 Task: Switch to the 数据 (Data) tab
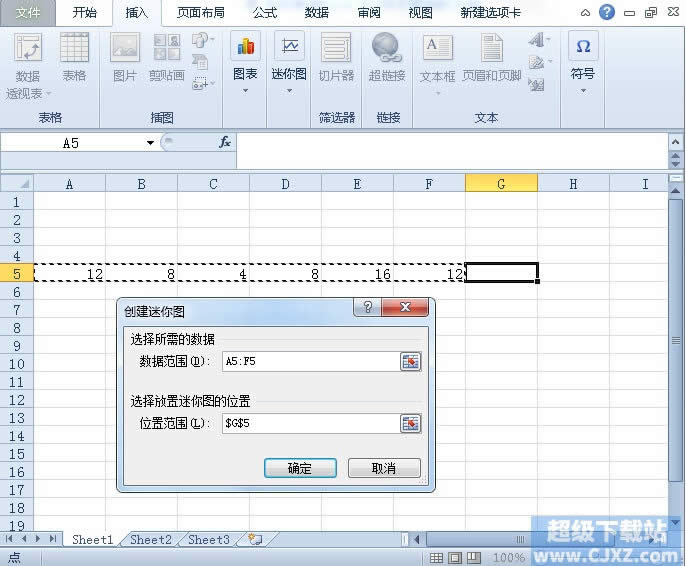316,13
